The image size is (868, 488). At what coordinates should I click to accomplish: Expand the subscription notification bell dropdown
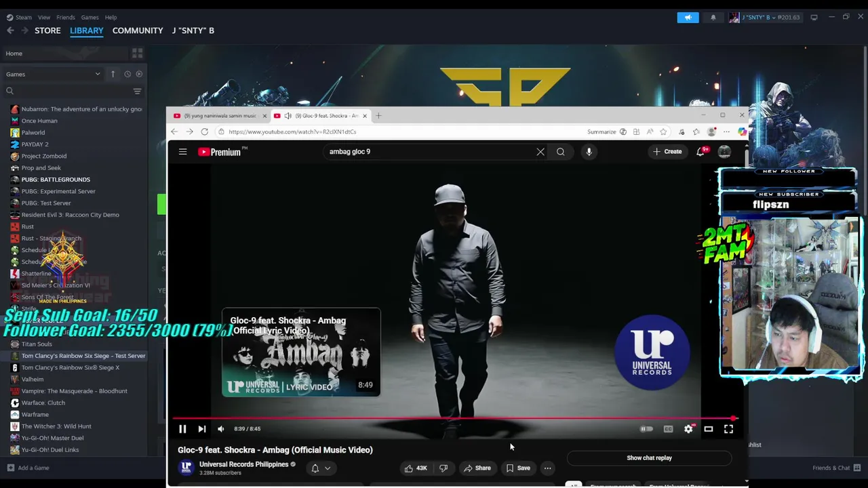click(x=320, y=468)
